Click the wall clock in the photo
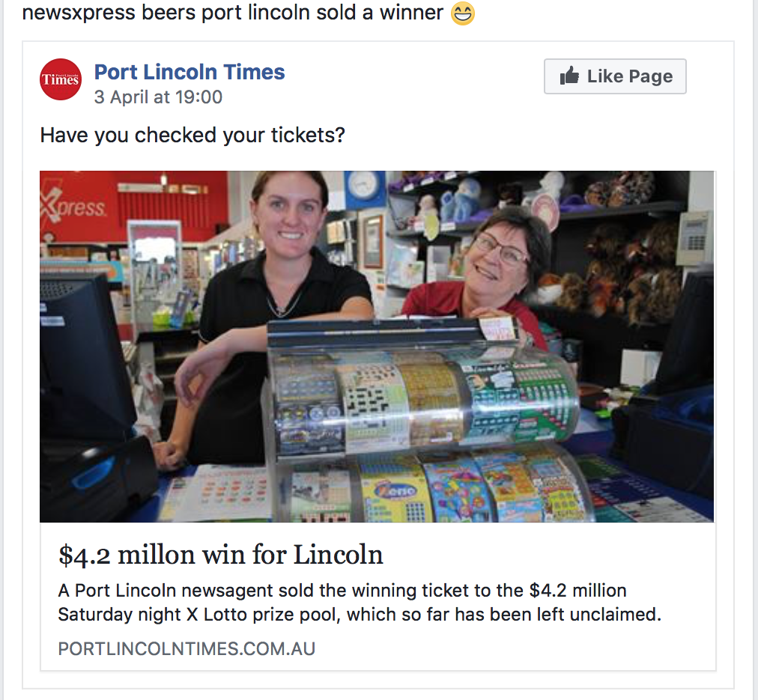Viewport: 758px width, 700px height. click(365, 186)
